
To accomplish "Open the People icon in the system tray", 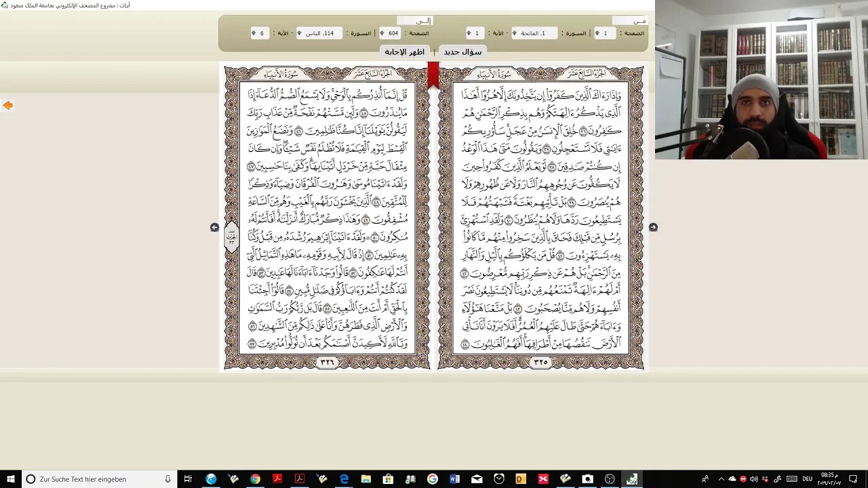I will pyautogui.click(x=705, y=479).
